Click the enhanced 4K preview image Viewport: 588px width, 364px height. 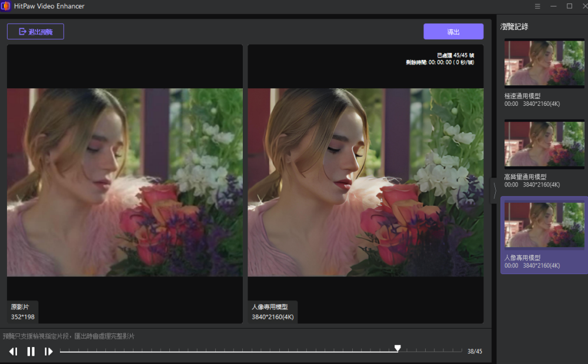(x=365, y=182)
